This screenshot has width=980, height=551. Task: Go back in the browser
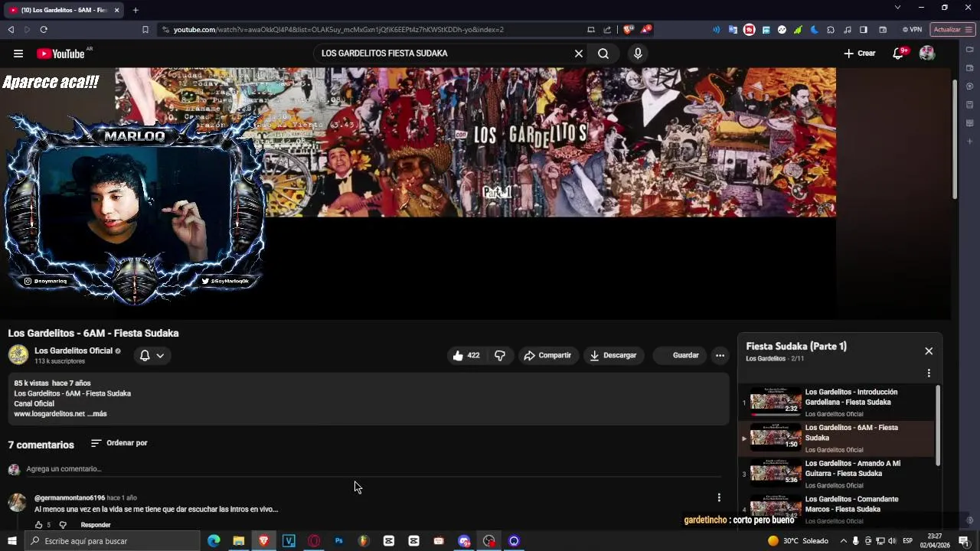point(11,29)
